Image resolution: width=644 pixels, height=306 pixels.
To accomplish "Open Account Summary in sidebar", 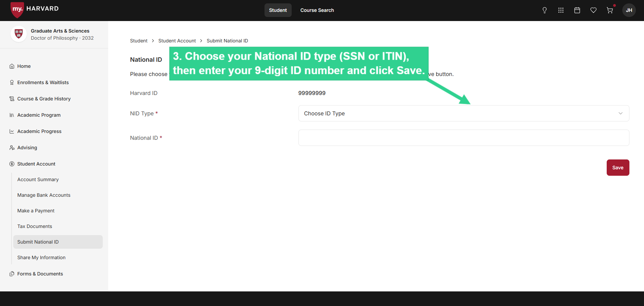I will pyautogui.click(x=38, y=179).
